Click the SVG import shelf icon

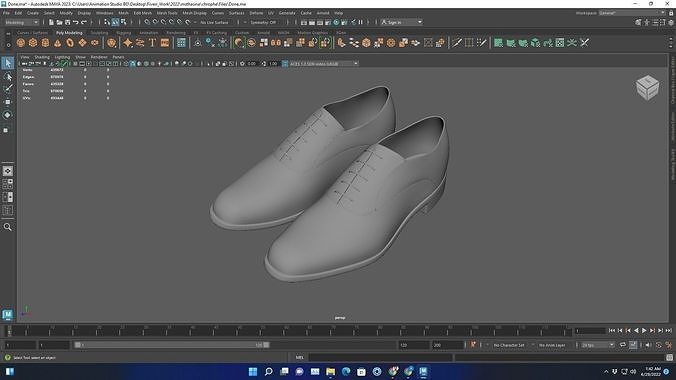tap(165, 43)
